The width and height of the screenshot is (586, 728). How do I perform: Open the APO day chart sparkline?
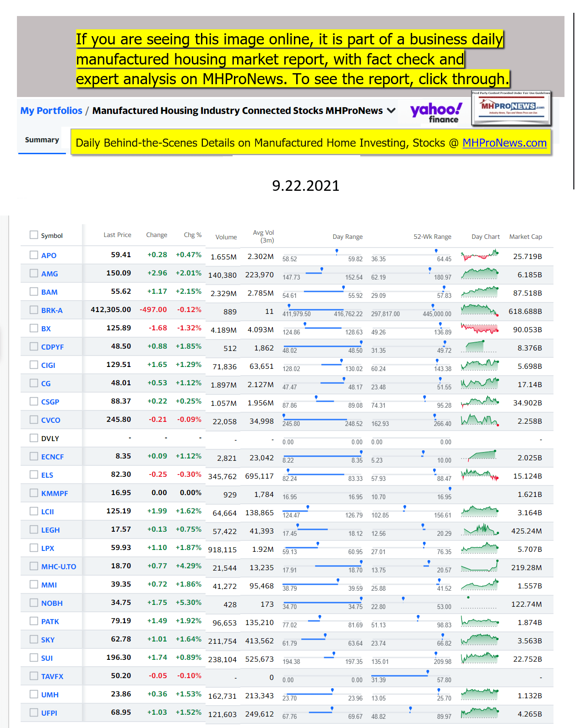pos(480,255)
